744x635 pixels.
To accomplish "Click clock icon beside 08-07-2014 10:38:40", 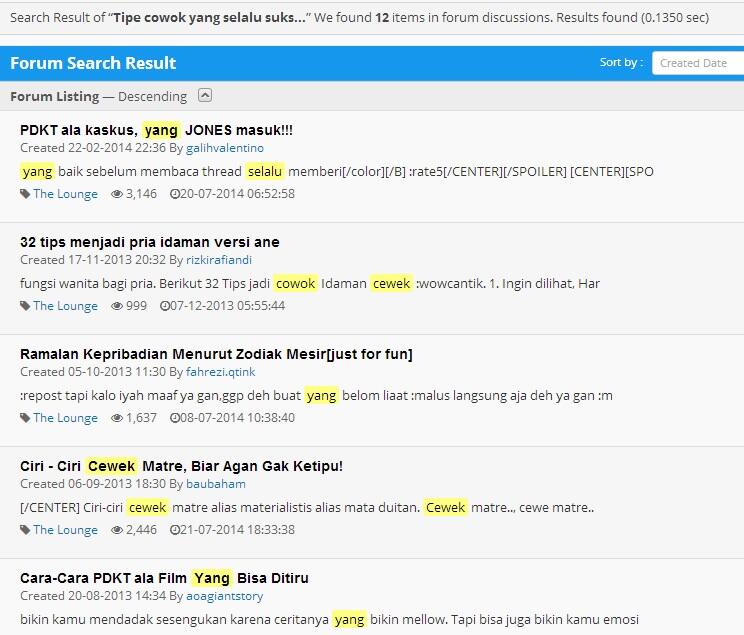I will [x=175, y=418].
